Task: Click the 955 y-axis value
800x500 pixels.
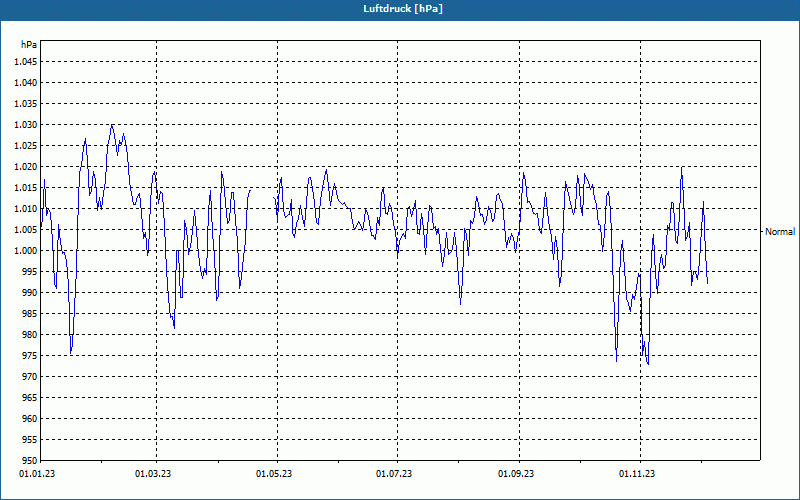Action: coord(30,439)
